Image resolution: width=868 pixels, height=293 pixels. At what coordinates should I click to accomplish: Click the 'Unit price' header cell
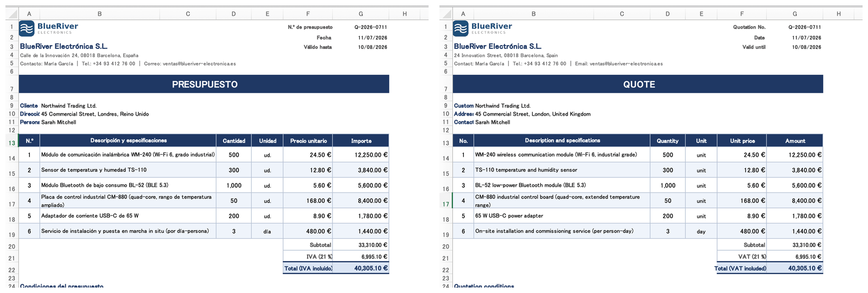(x=742, y=141)
